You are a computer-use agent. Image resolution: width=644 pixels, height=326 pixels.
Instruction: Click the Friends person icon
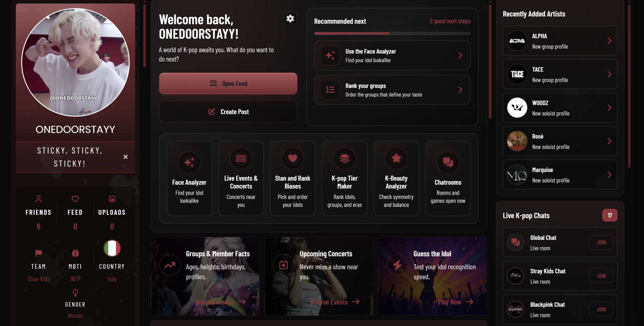(x=39, y=199)
